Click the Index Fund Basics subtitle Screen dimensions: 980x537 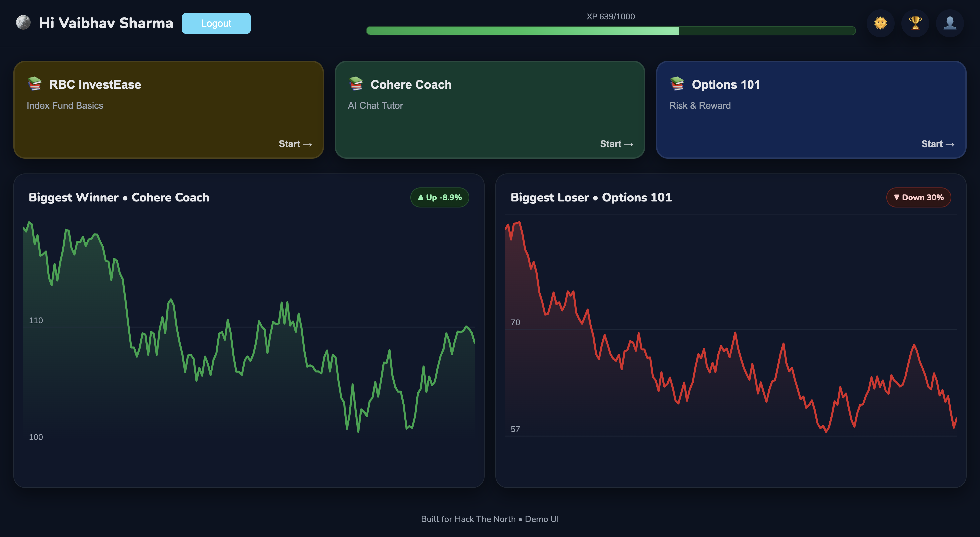point(65,105)
